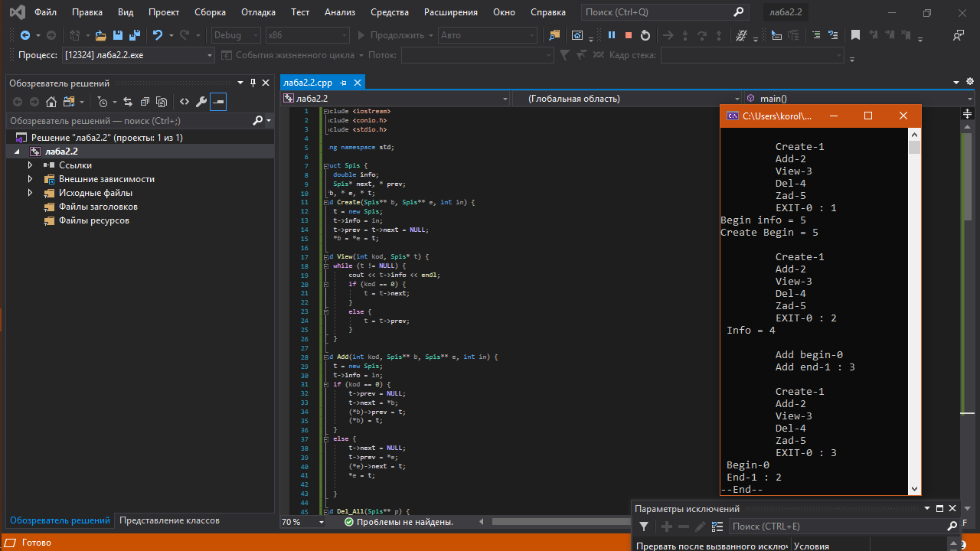The height and width of the screenshot is (551, 980).
Task: Click the Save All double-floppy icon
Action: [135, 35]
